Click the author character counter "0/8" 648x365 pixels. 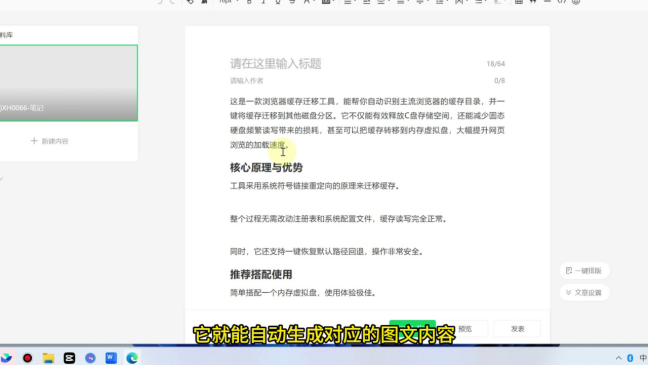(x=499, y=81)
